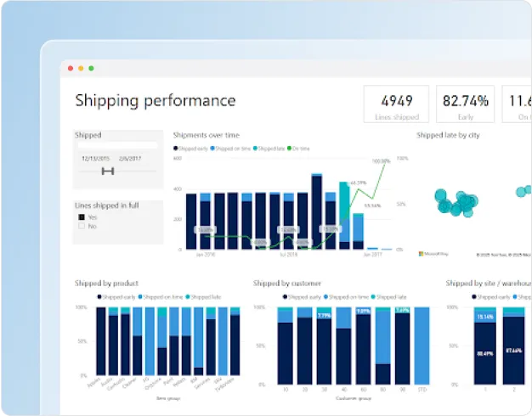Click Shipped late legend in Shipments over time
Viewport: 532px width, 416px height.
click(269, 149)
